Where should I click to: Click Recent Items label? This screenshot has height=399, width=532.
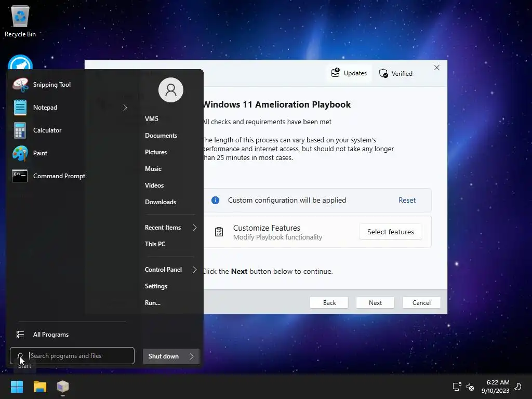tap(163, 228)
